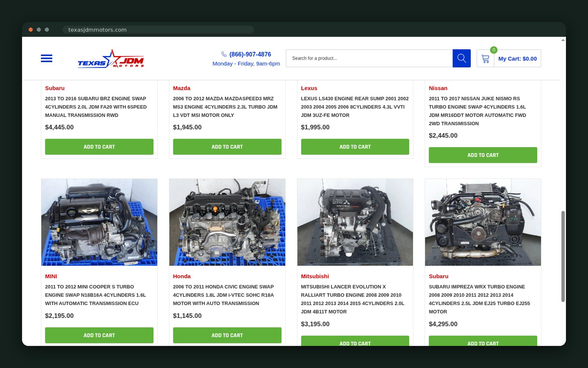
Task: Click the scrollbar up arrow
Action: tap(563, 40)
